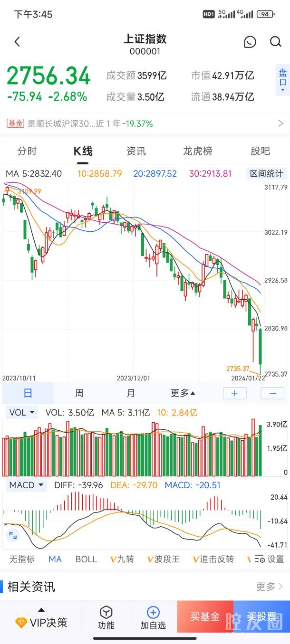Tap the back arrow icon
Viewport: 290px width, 644px height.
18,42
